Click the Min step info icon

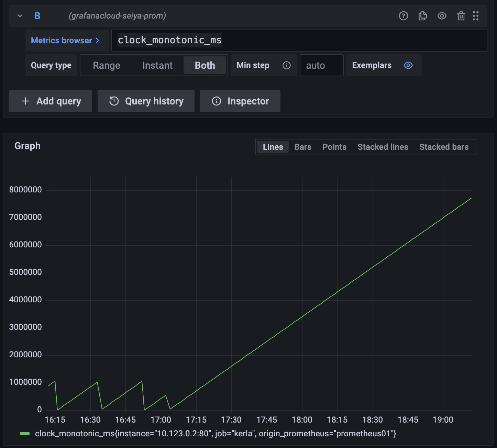287,65
